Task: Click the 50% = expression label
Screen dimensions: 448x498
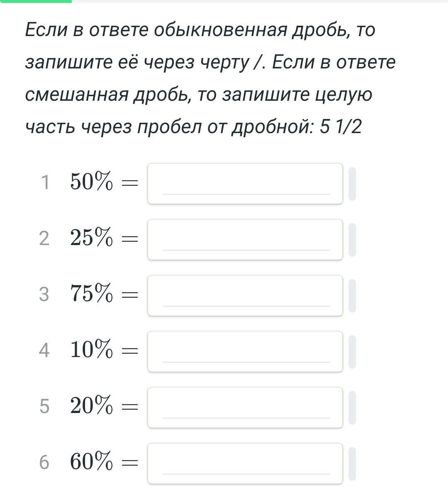Action: [x=104, y=182]
